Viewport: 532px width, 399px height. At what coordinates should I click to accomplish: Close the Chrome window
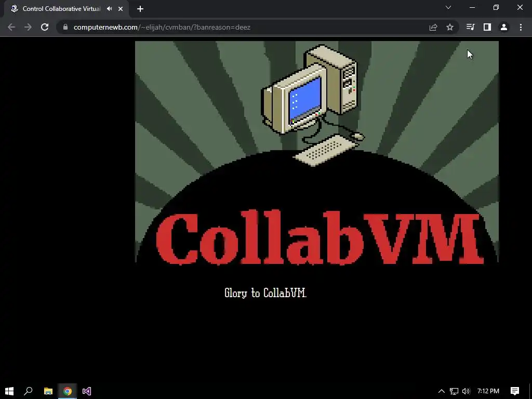point(520,7)
